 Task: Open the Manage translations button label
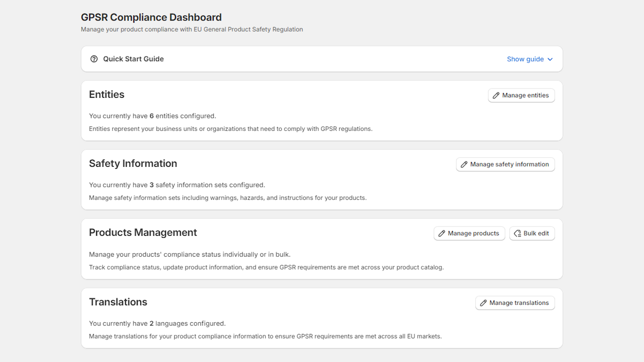coord(519,303)
